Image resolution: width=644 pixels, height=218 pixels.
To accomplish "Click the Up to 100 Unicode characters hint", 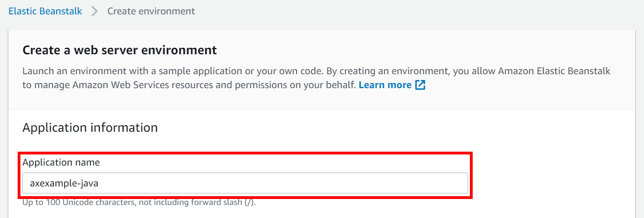I will click(139, 202).
